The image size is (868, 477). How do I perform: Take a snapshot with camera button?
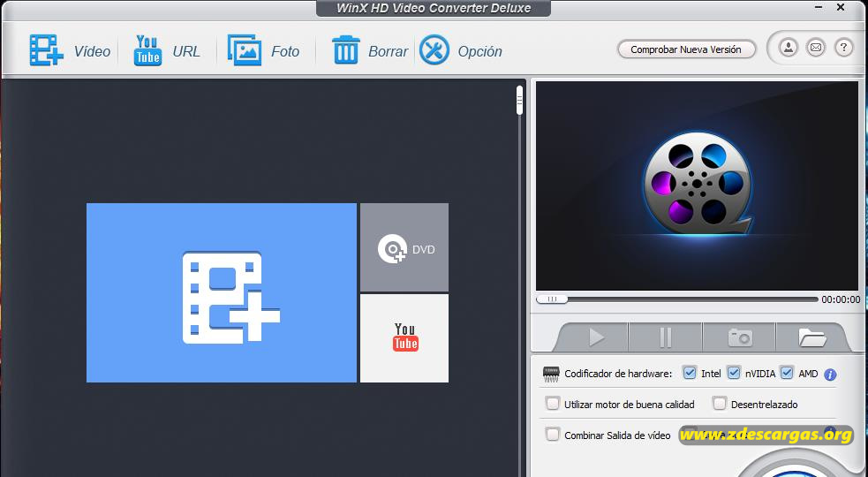pos(740,337)
